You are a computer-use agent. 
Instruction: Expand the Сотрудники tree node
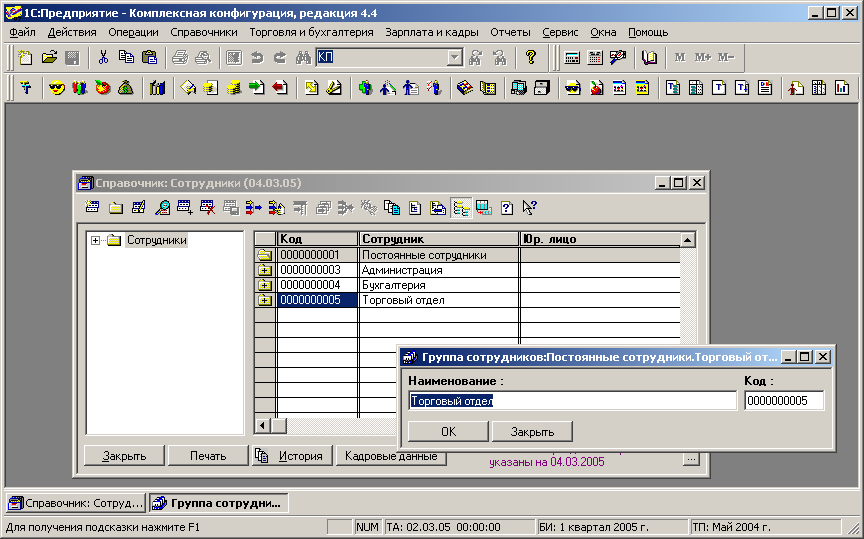coord(96,240)
